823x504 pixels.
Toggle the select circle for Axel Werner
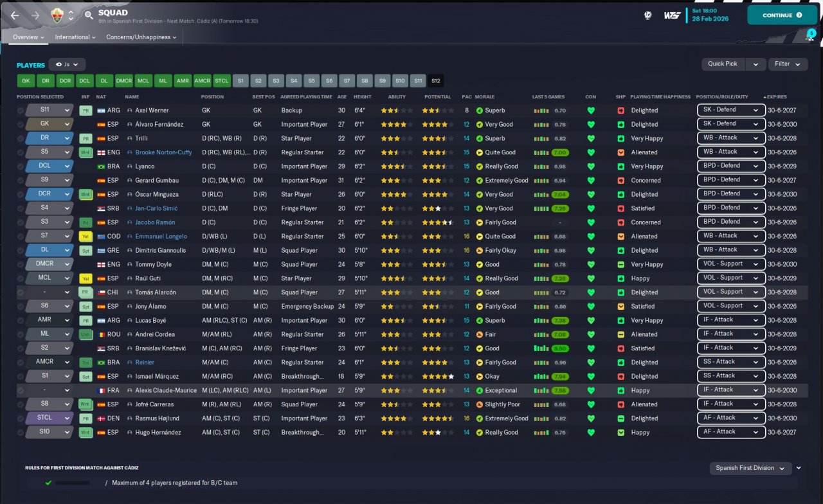tap(21, 111)
